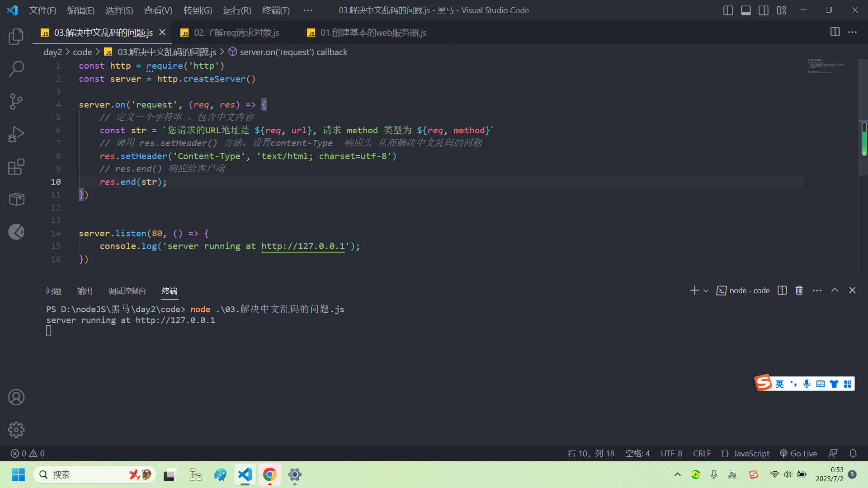This screenshot has height=488, width=868.
Task: Open the 文件(F) menu
Action: 42,10
